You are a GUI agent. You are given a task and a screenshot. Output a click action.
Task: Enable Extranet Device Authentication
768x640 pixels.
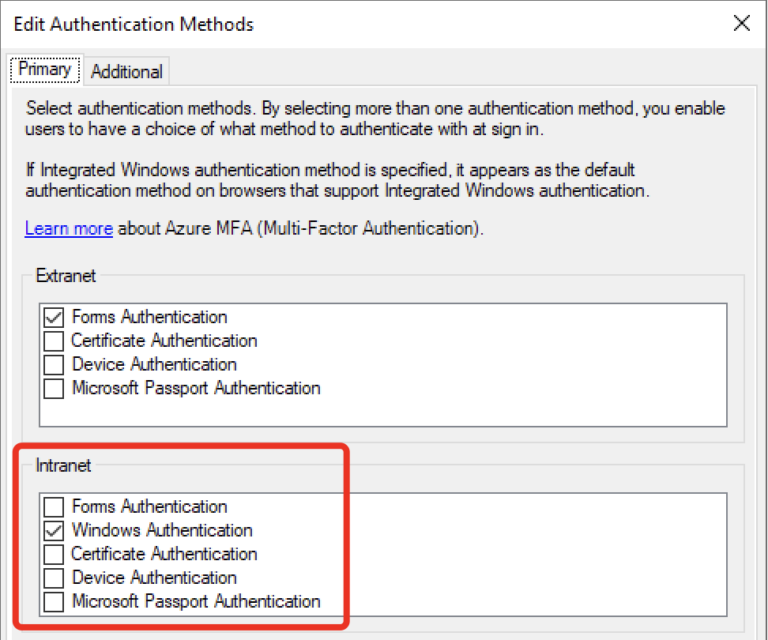tap(53, 365)
